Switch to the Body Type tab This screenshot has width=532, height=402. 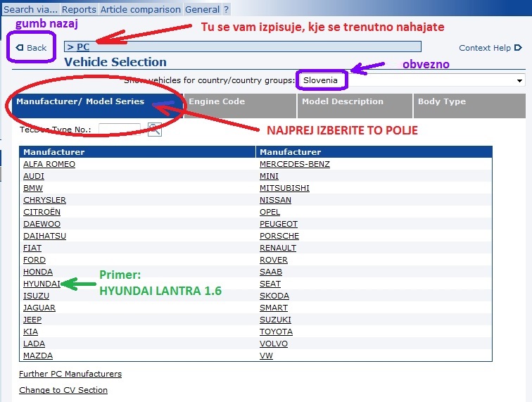click(469, 106)
